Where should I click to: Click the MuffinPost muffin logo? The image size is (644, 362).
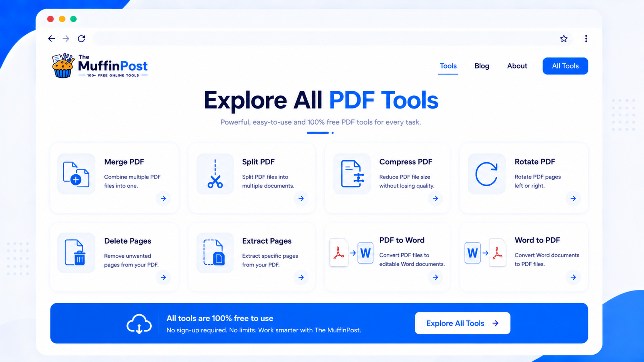pyautogui.click(x=63, y=66)
